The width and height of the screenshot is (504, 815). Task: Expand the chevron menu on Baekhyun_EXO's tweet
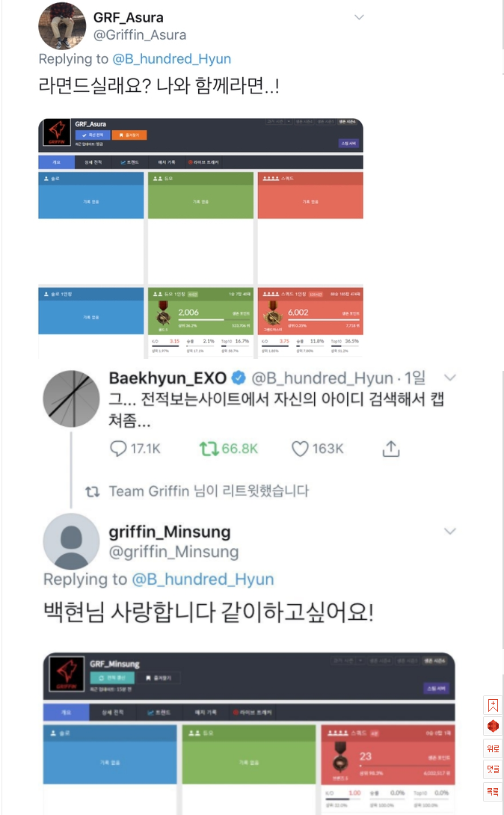click(x=450, y=378)
